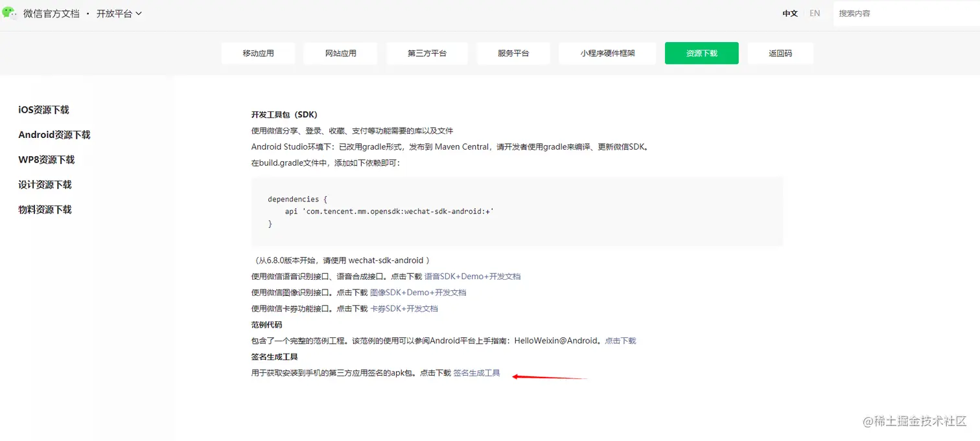
Task: Download the 签名生成工具 link
Action: click(476, 373)
